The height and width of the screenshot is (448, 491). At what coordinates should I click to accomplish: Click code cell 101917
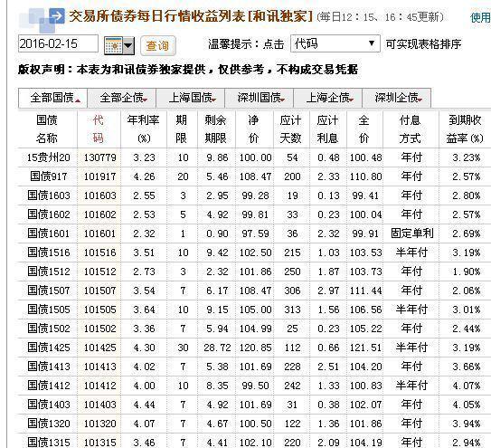(99, 176)
